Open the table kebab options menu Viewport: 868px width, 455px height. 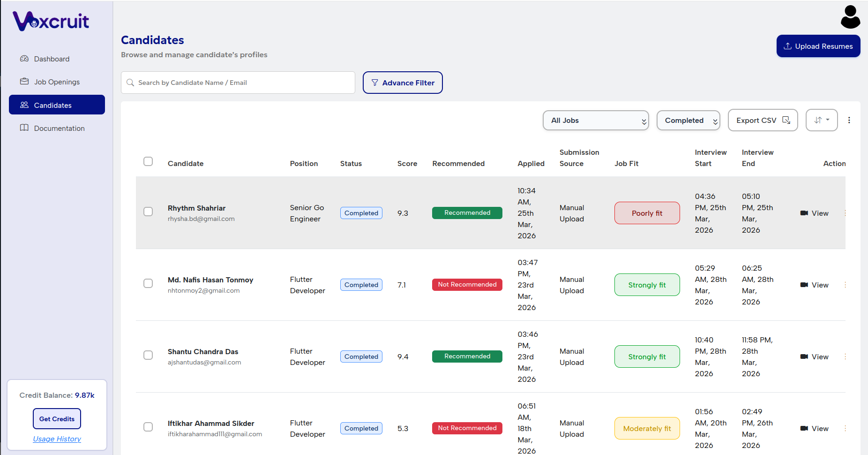(x=849, y=121)
